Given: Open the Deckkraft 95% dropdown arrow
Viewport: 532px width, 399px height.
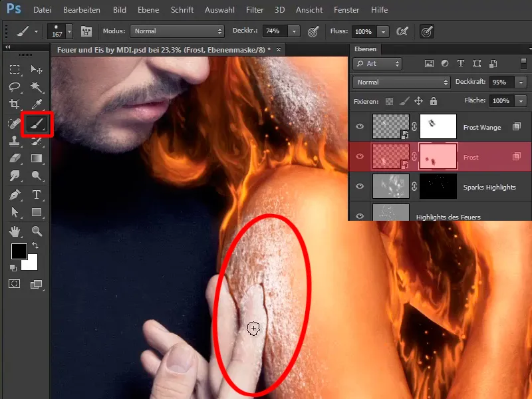Looking at the screenshot, I should 521,82.
